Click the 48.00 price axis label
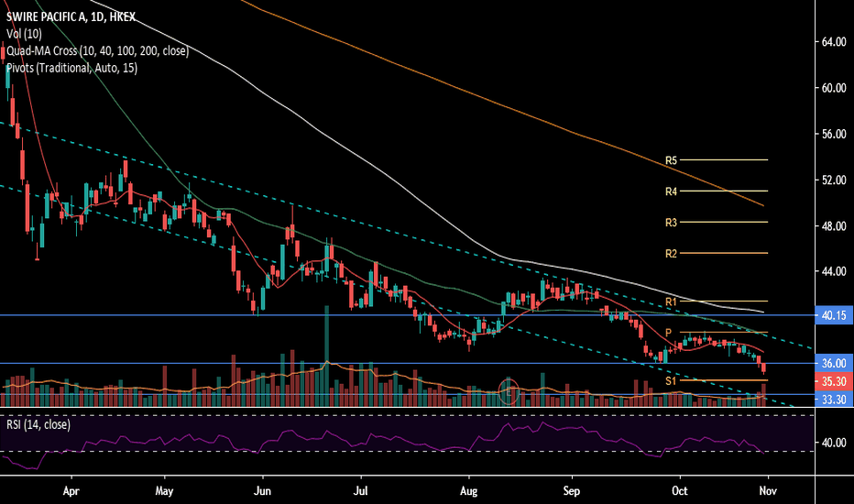 834,226
